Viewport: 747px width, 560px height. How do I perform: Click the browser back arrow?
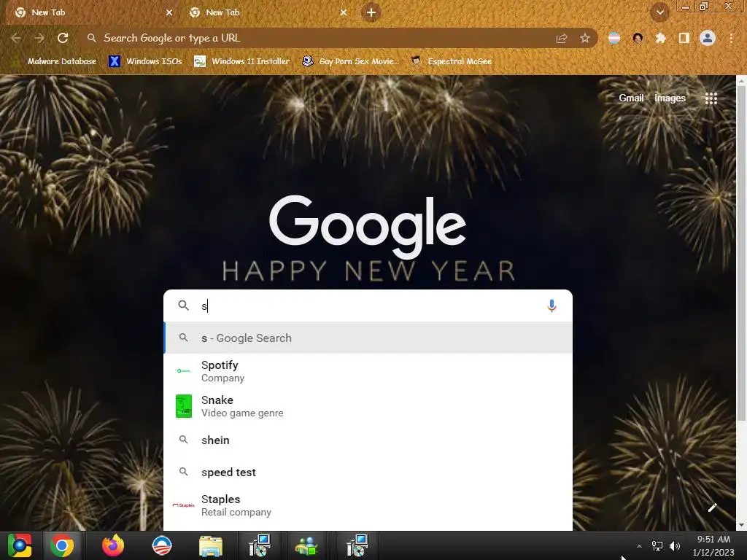pyautogui.click(x=16, y=38)
